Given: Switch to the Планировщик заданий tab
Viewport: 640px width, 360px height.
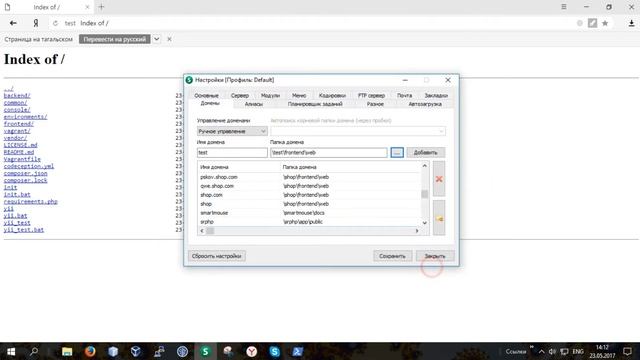Looking at the screenshot, I should (x=315, y=104).
